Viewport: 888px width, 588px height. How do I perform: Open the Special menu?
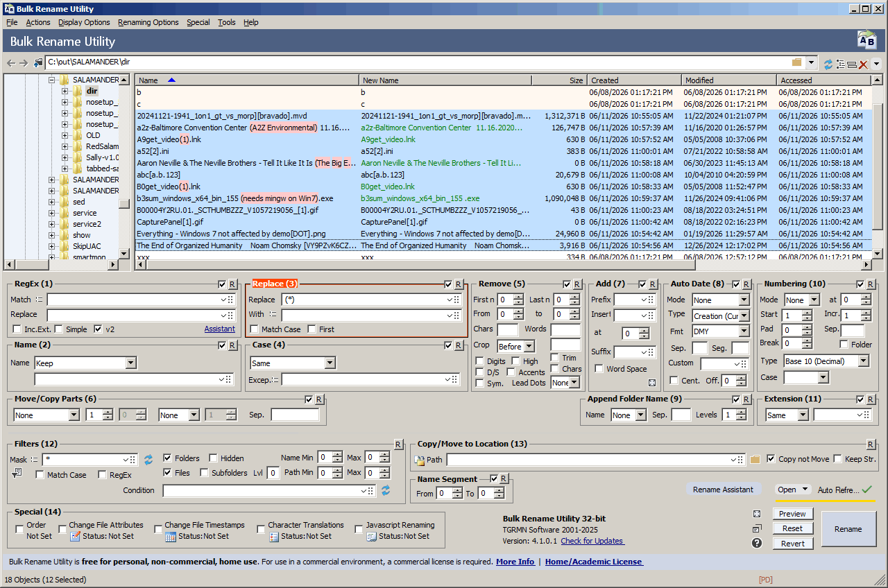198,22
